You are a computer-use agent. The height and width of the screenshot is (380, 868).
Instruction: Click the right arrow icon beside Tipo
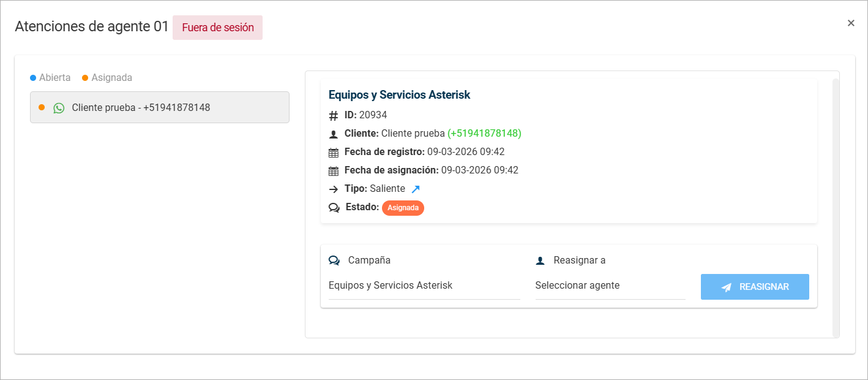click(x=334, y=189)
